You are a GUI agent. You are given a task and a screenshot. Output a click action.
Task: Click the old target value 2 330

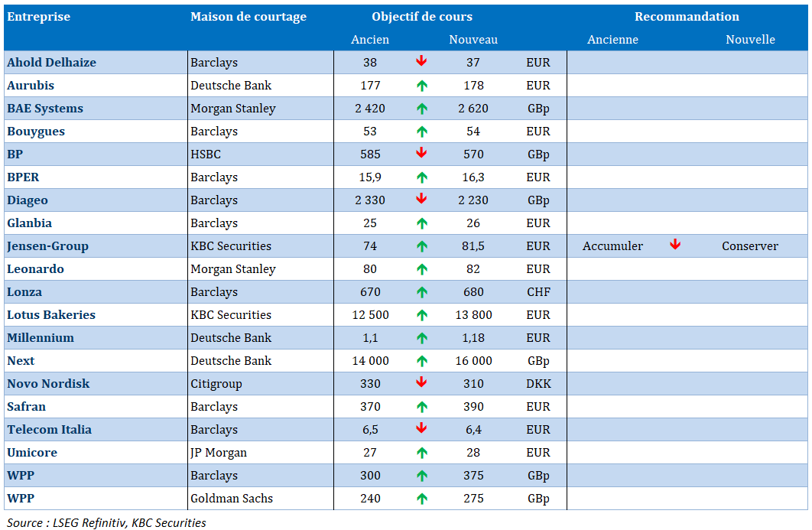click(370, 200)
